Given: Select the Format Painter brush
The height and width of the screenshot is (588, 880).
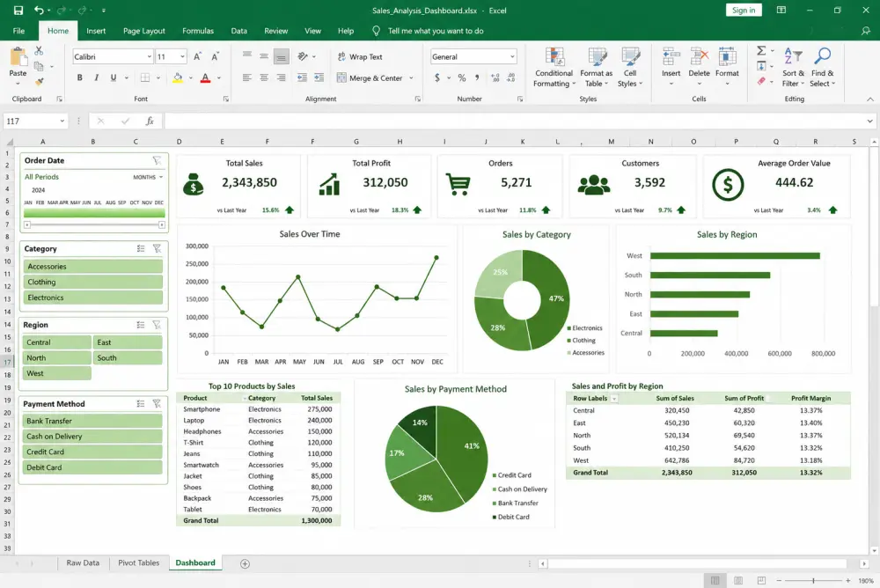Looking at the screenshot, I should coord(39,82).
